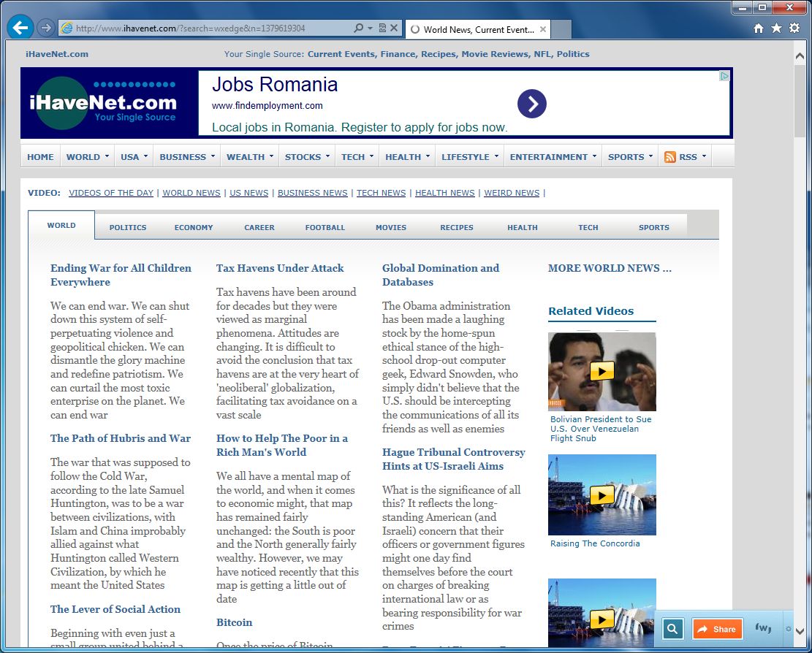Screen dimensions: 812x653
Task: Open the browser Home icon
Action: (758, 28)
